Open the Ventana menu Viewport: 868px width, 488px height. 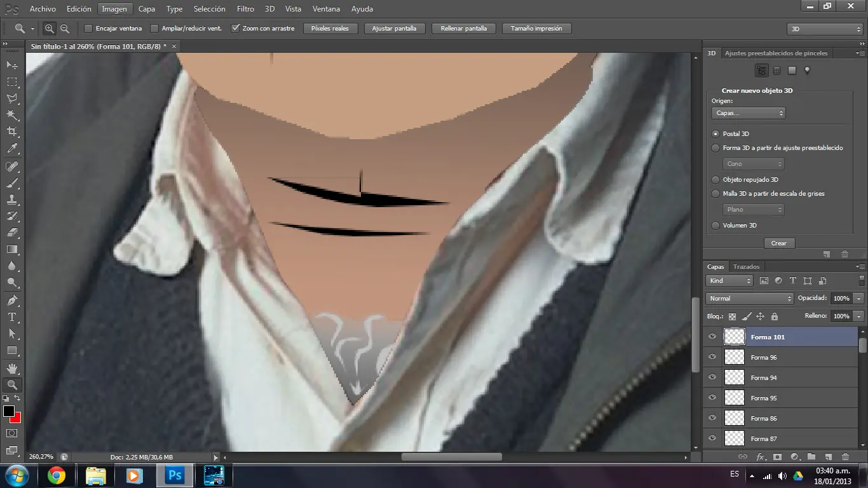[x=327, y=9]
